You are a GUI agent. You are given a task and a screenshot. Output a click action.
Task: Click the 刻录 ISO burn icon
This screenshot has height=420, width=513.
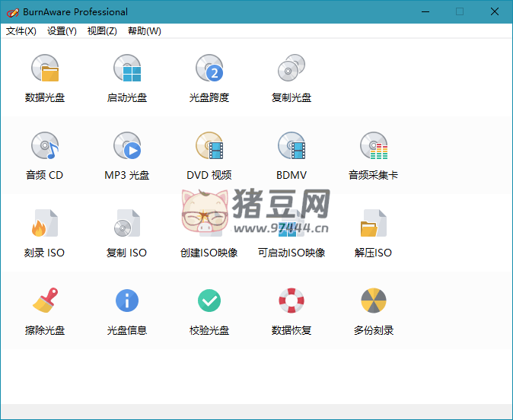point(45,224)
